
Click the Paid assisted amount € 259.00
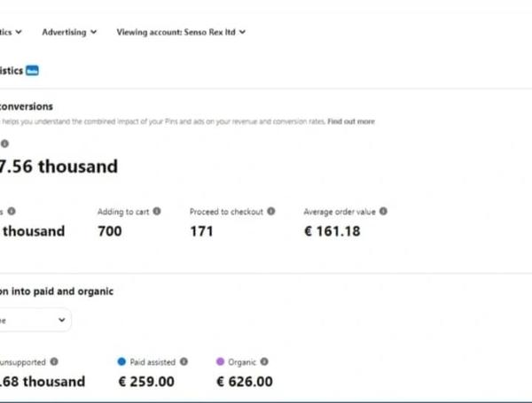[145, 382]
